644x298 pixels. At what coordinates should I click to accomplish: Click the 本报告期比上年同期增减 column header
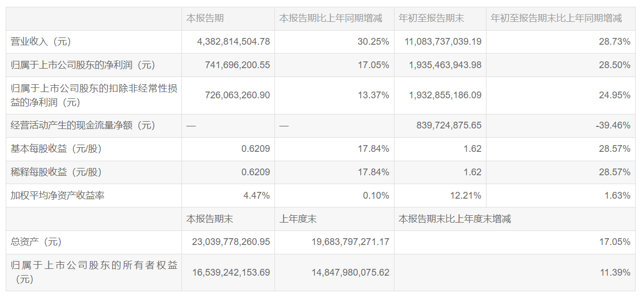[x=331, y=18]
